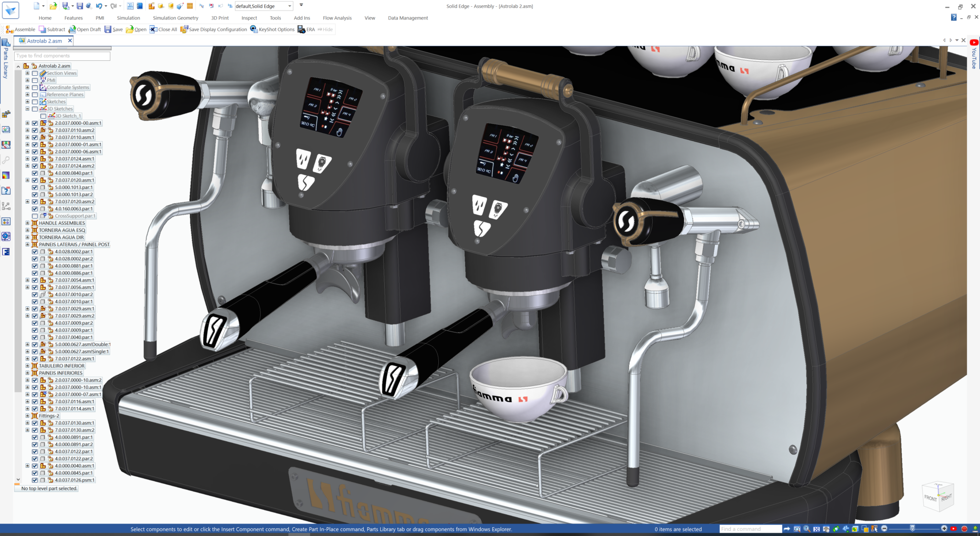Collapse the 3D Sketches node in the tree
The width and height of the screenshot is (980, 536).
click(27, 109)
